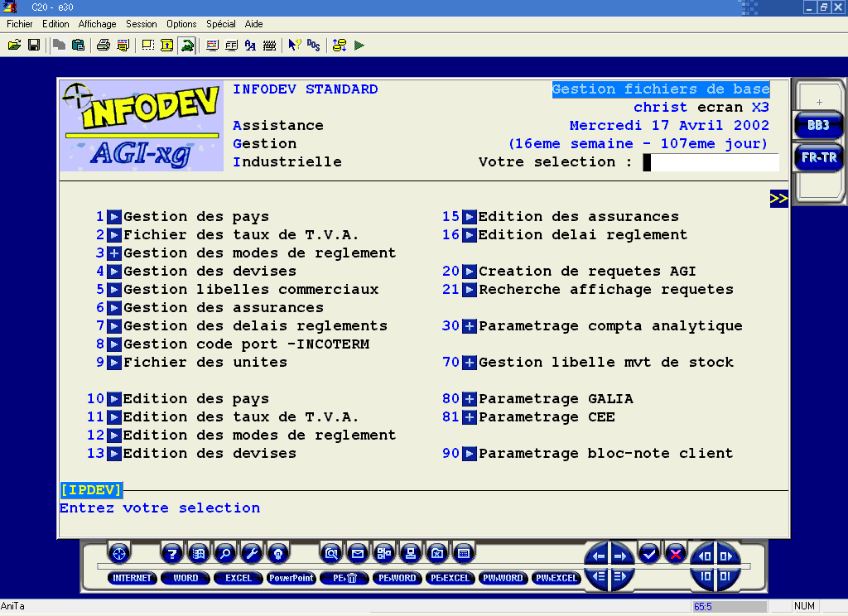848x616 pixels.
Task: Click the dashed rectangle selection toolbar icon
Action: (147, 45)
